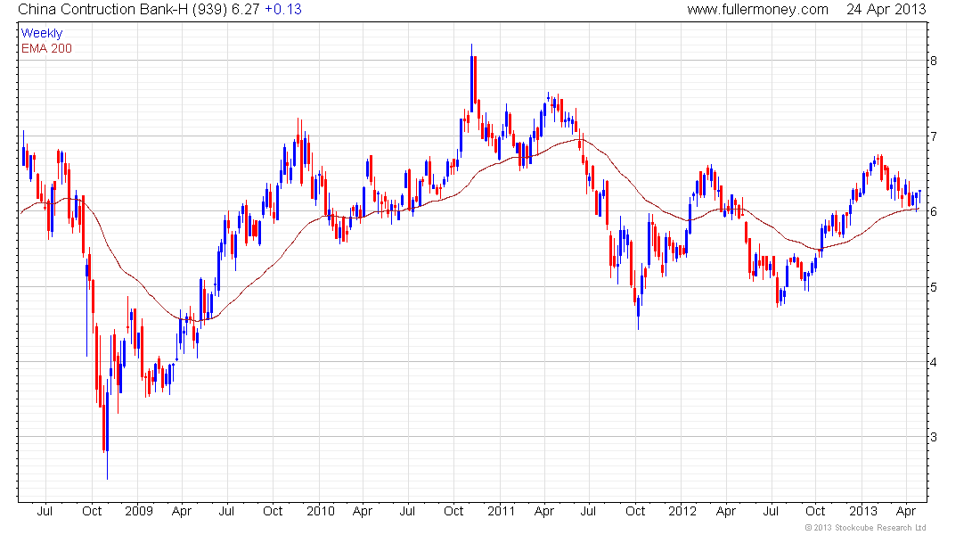Click the Weekly legend label

point(42,33)
